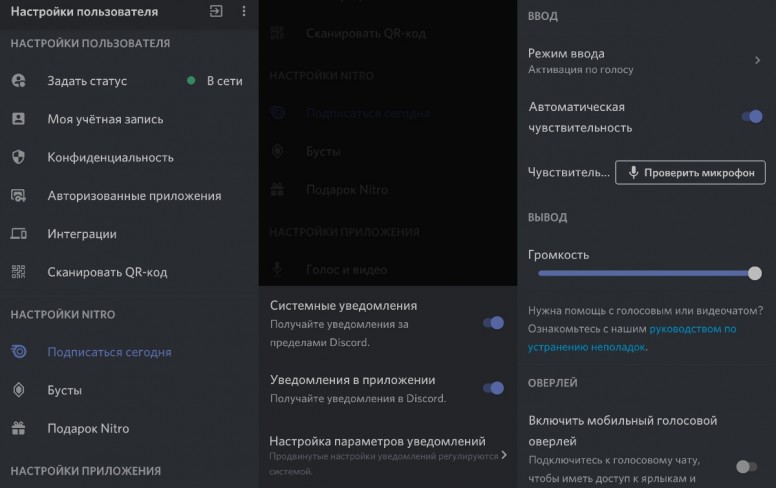The height and width of the screenshot is (488, 776).
Task: Tap Активация по голосу subtitle
Action: [x=581, y=70]
